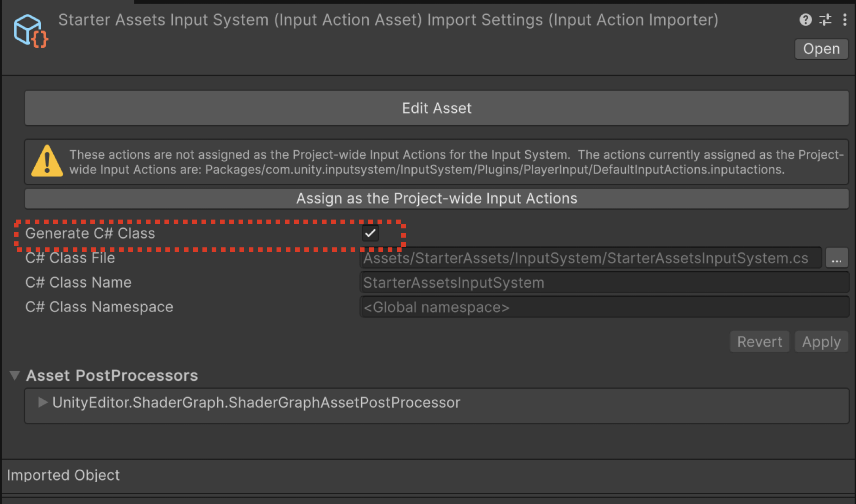Image resolution: width=856 pixels, height=504 pixels.
Task: Click the C# Class File path field
Action: pyautogui.click(x=591, y=258)
